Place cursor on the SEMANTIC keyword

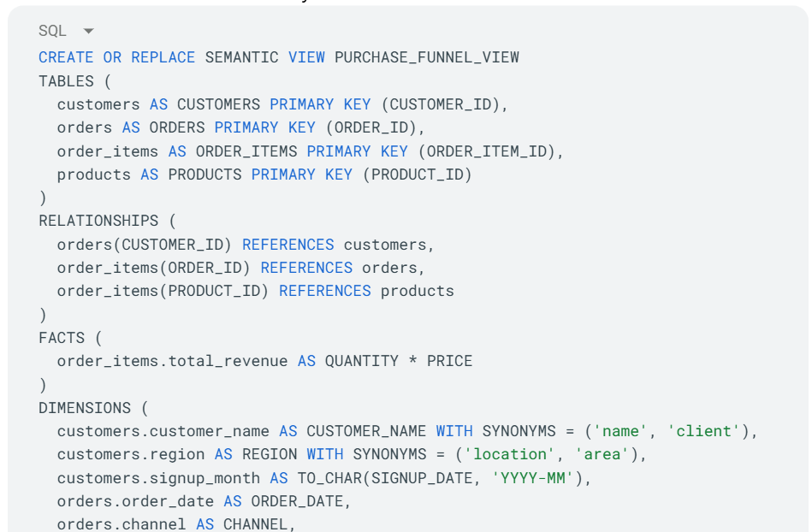pyautogui.click(x=241, y=57)
